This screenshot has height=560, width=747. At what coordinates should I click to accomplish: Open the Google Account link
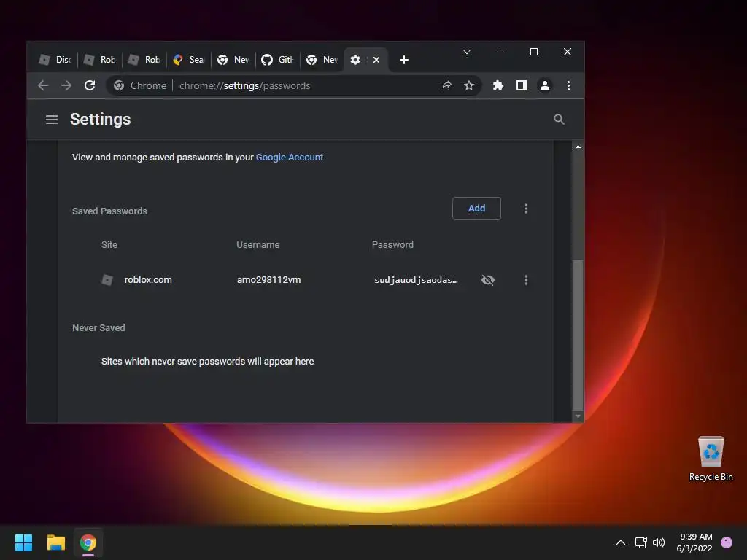point(289,157)
